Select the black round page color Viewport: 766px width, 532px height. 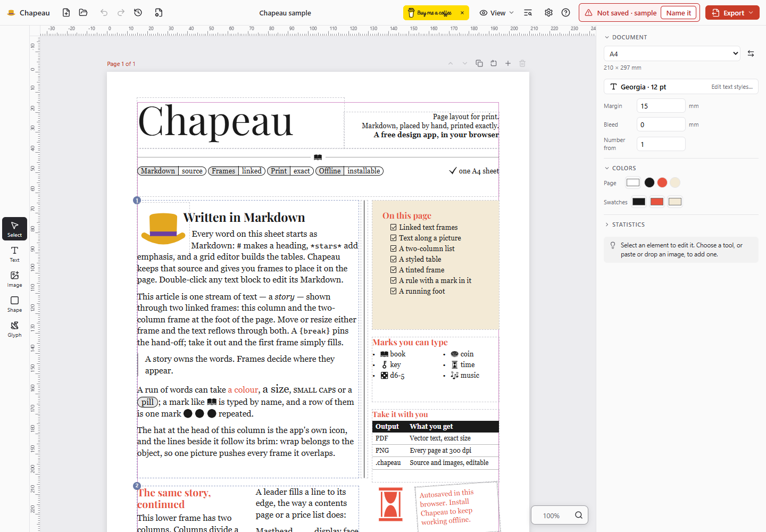[x=650, y=182]
